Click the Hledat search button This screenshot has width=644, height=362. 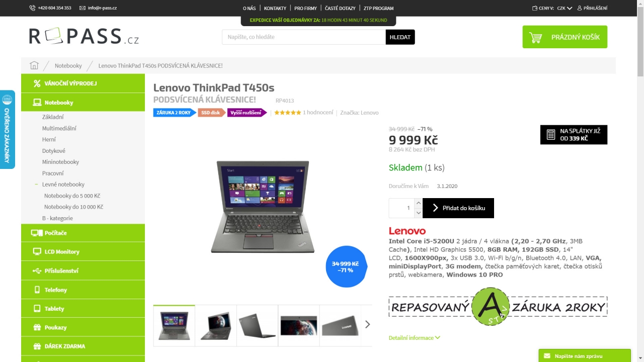[x=400, y=37]
